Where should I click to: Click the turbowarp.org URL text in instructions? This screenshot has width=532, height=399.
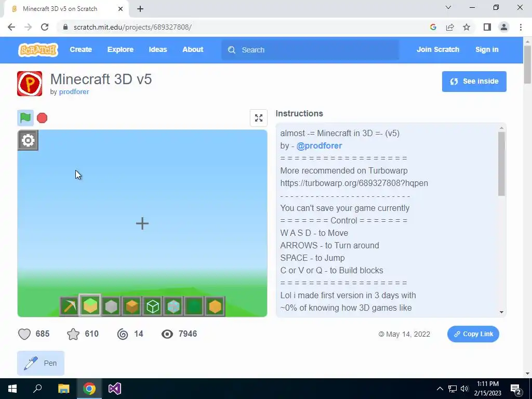point(354,183)
